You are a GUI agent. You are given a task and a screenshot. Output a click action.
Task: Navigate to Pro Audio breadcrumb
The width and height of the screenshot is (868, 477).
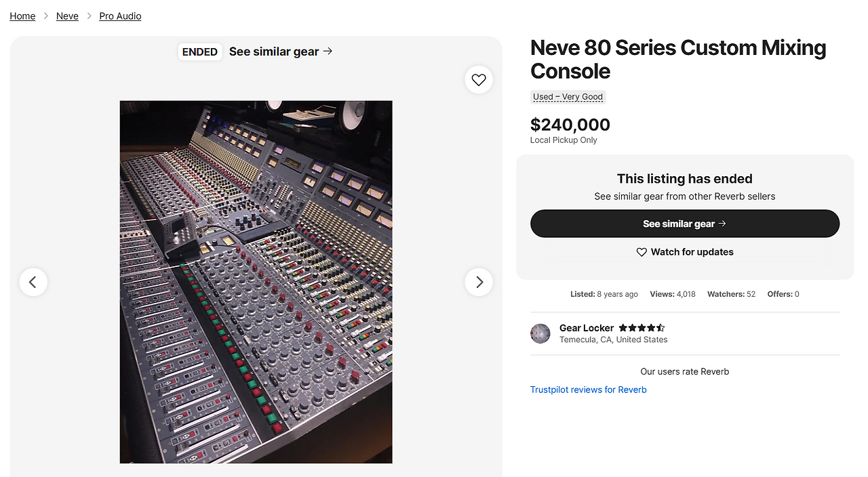click(120, 16)
